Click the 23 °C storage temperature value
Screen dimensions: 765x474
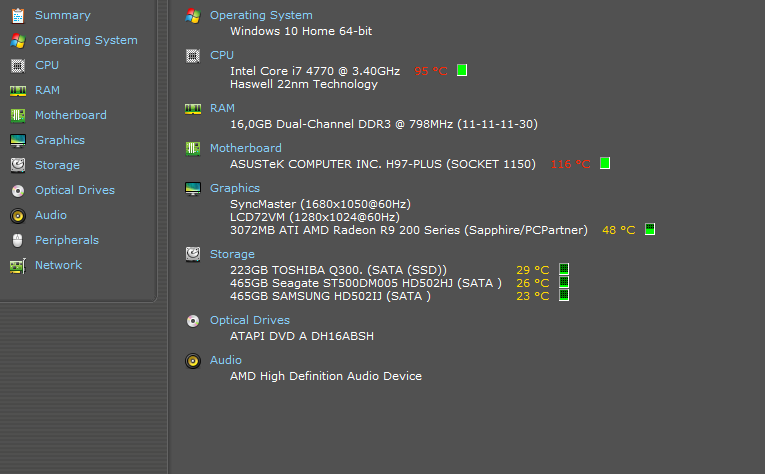(533, 296)
